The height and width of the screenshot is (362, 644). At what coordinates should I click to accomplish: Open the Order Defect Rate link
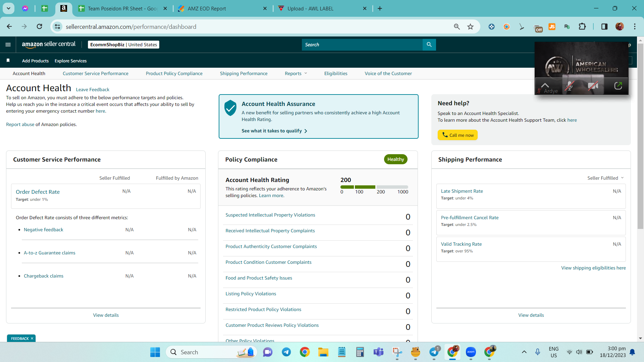pos(38,192)
